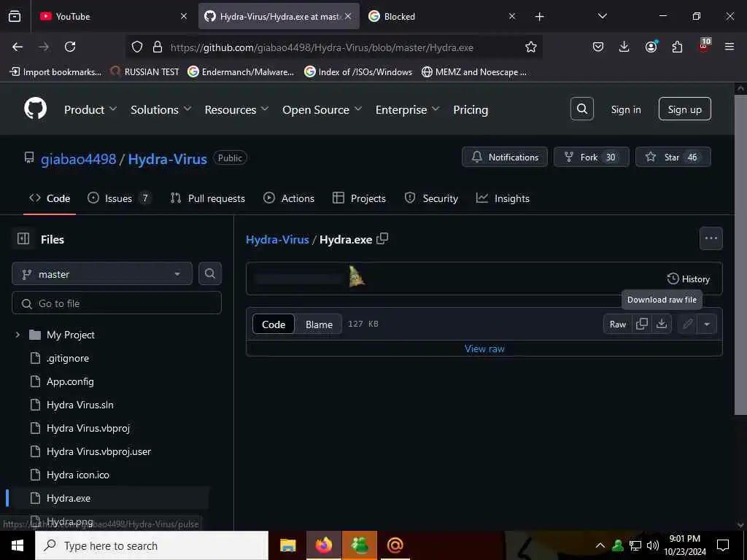747x560 pixels.
Task: List all tabs dropdown chevron
Action: [x=602, y=16]
